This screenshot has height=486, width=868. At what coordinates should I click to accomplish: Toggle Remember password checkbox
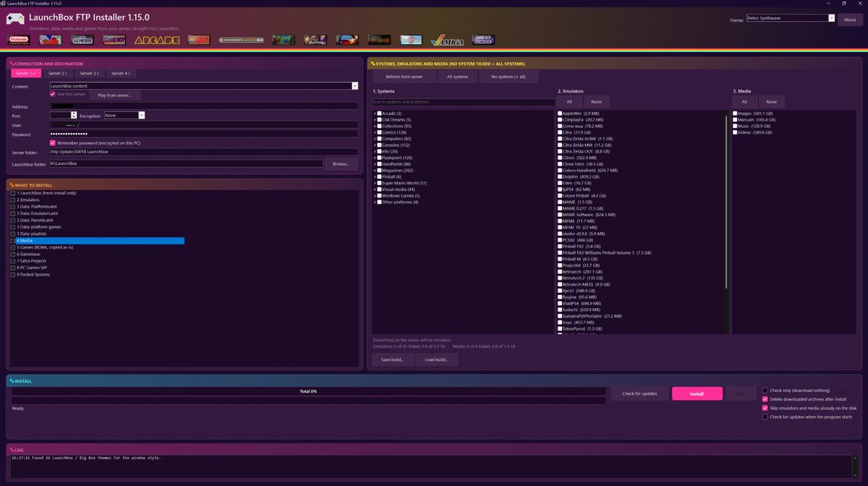pos(53,142)
